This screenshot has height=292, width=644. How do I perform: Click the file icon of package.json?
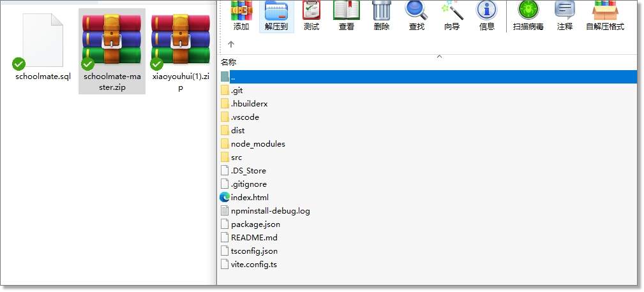tap(225, 224)
